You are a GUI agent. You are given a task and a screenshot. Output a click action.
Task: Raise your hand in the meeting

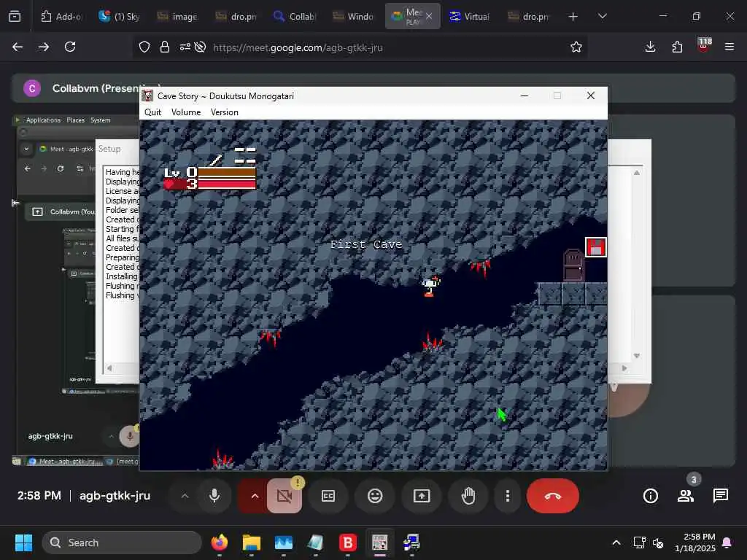tap(468, 496)
